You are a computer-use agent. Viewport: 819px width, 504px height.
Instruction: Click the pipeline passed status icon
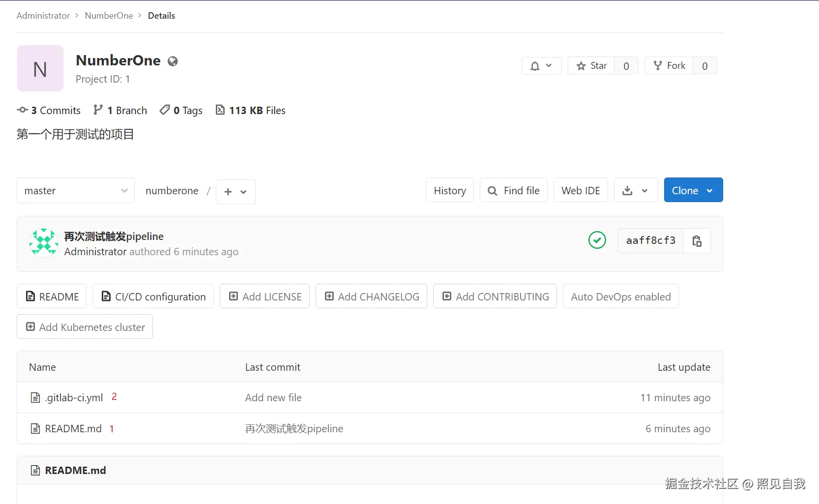click(x=597, y=240)
